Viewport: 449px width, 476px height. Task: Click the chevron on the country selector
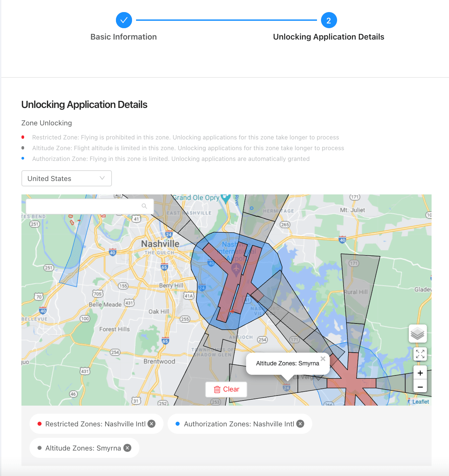(x=102, y=178)
